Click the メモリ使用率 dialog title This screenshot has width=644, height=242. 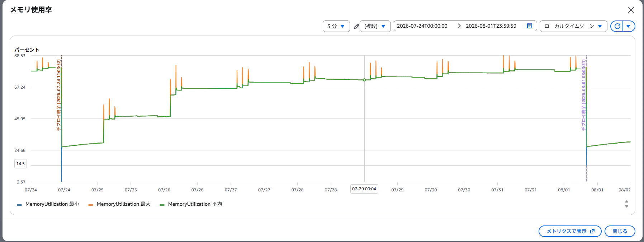click(31, 10)
